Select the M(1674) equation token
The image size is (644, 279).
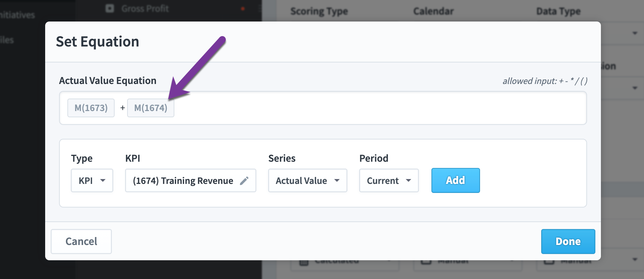[151, 108]
